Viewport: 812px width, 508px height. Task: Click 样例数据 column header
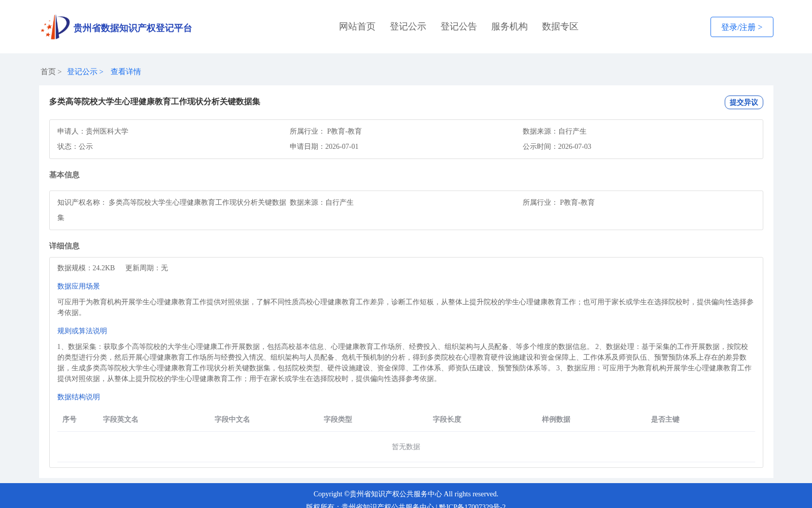coord(556,419)
